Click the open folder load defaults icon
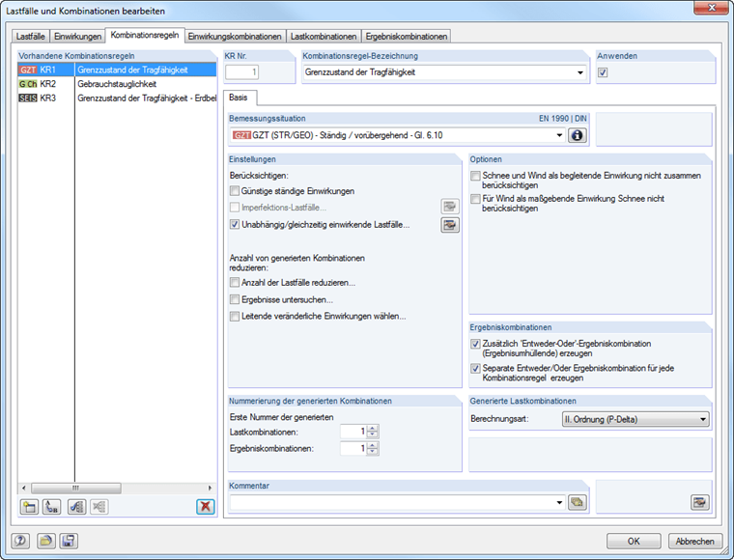 (x=46, y=541)
